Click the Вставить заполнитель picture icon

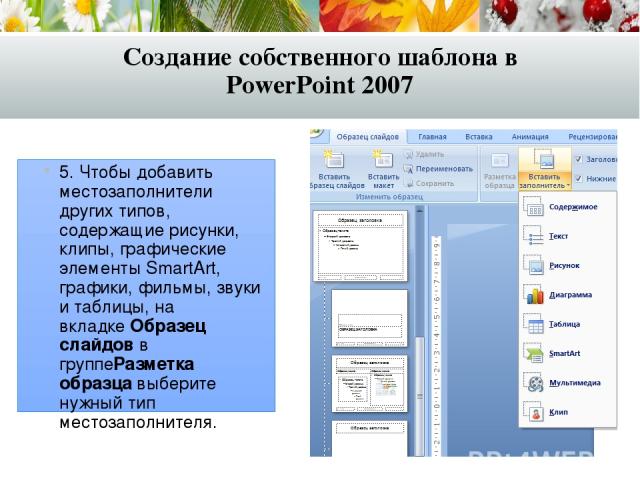544,159
